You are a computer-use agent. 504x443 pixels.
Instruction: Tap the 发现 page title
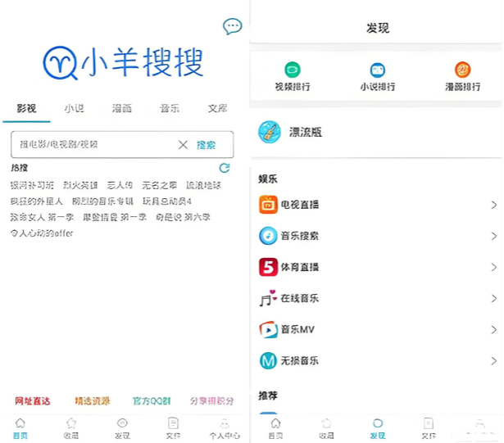click(378, 29)
